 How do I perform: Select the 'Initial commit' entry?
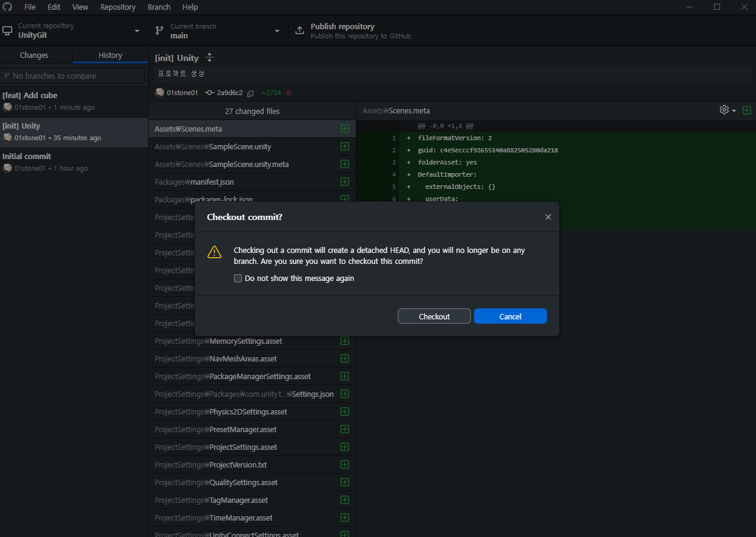pos(74,162)
